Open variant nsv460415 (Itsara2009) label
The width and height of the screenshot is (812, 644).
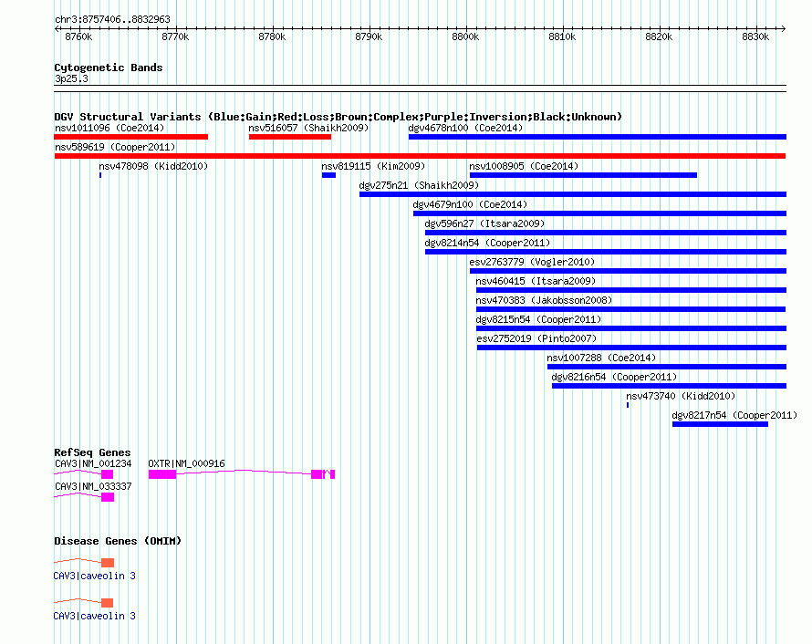(x=536, y=281)
